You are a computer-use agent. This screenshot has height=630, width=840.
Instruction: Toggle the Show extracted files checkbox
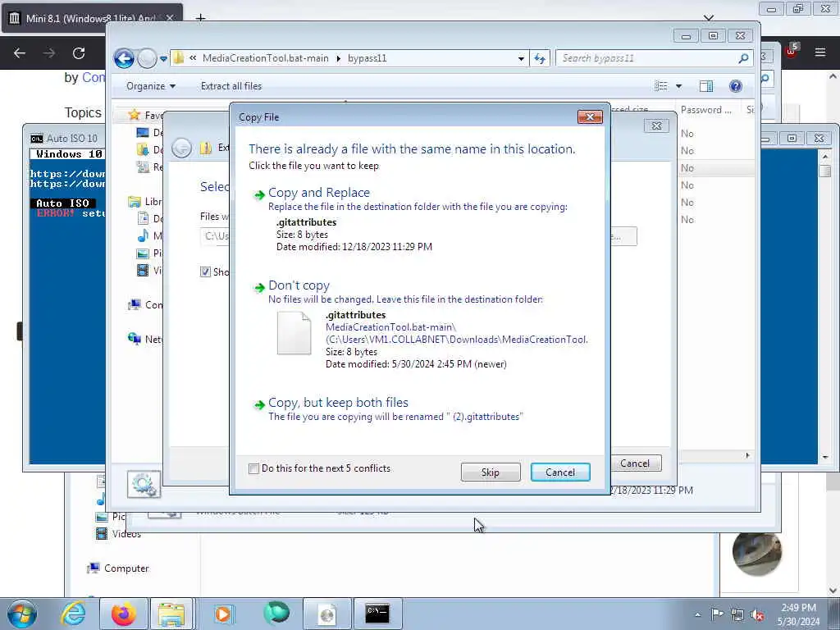coord(205,272)
